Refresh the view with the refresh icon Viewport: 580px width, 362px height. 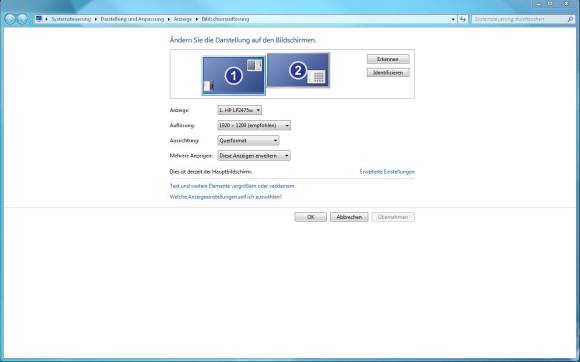pyautogui.click(x=463, y=19)
